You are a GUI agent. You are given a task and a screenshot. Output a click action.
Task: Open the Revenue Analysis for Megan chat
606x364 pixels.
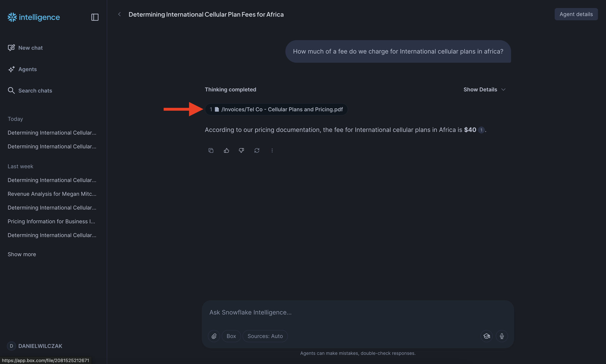coord(52,194)
